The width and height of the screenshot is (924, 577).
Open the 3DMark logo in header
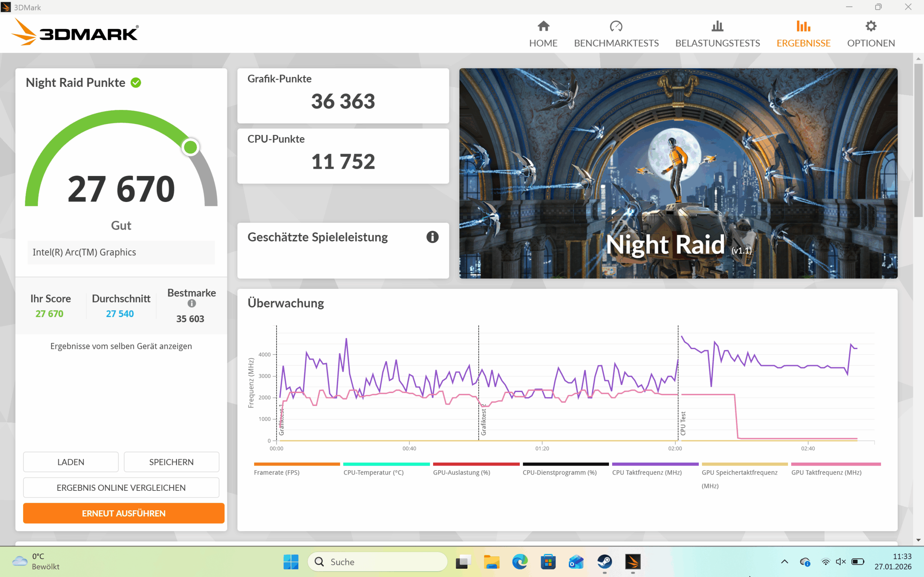point(75,33)
